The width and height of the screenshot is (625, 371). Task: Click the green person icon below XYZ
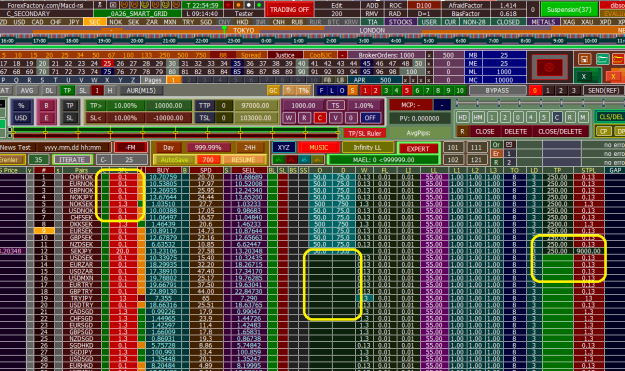coord(278,160)
